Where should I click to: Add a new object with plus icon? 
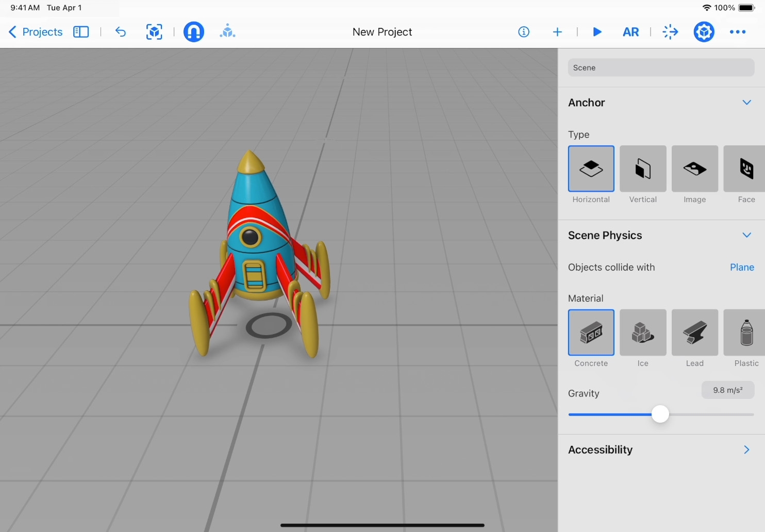(x=557, y=32)
